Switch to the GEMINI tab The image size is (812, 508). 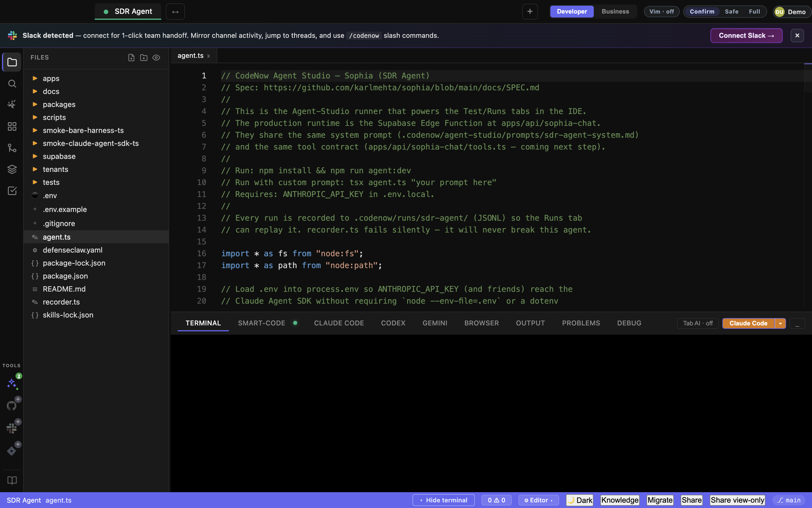434,323
